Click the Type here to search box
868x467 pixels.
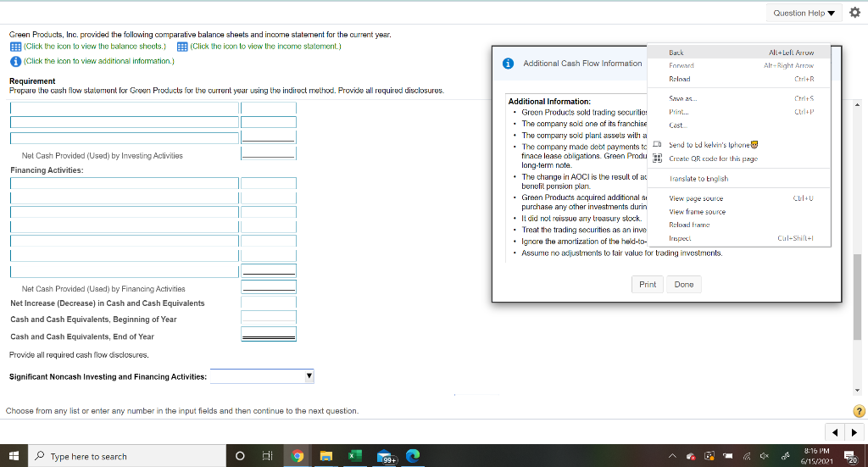pyautogui.click(x=127, y=456)
